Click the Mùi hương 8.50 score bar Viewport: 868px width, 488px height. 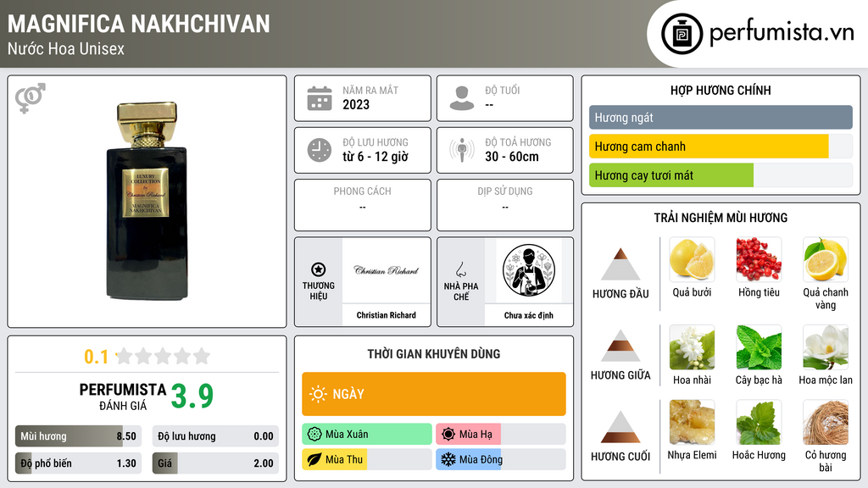click(x=78, y=436)
